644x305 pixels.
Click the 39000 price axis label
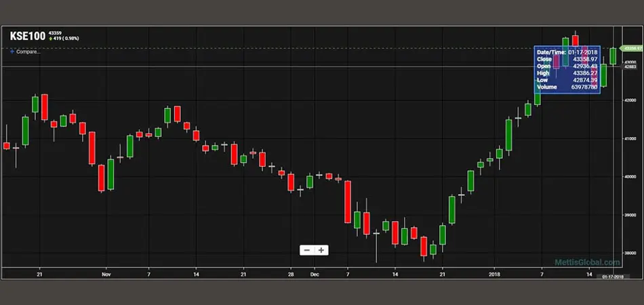(x=630, y=215)
